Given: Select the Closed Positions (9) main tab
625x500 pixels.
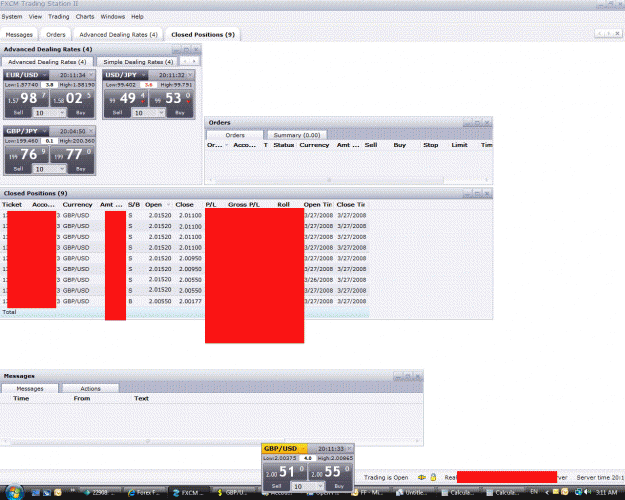Looking at the screenshot, I should coord(203,35).
